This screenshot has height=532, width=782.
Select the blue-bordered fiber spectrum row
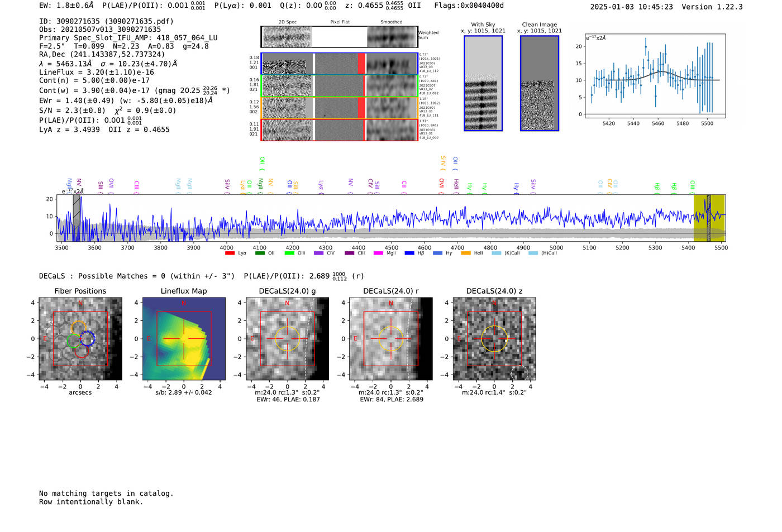tap(340, 64)
